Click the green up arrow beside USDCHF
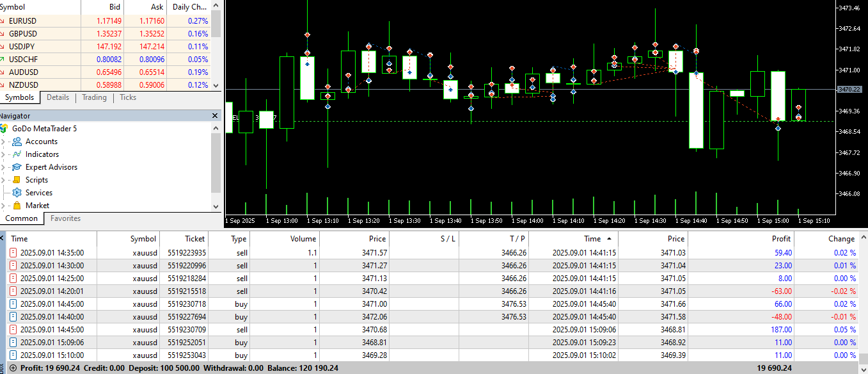Image resolution: width=868 pixels, height=374 pixels. pos(3,60)
